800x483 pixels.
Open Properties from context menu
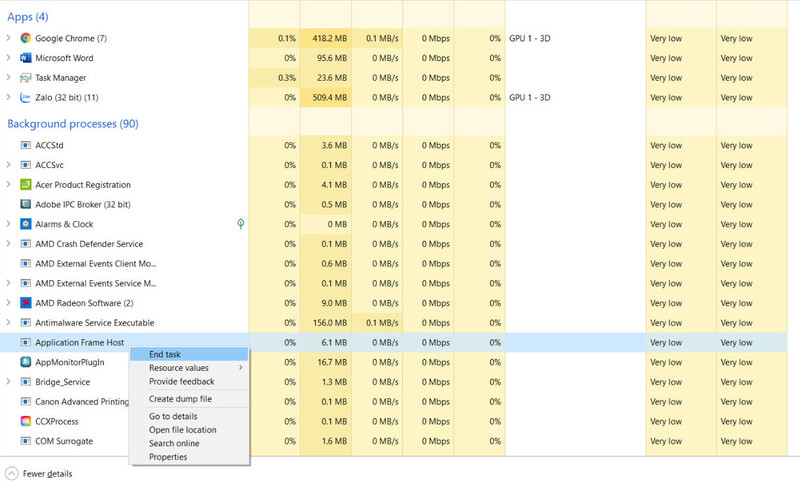(x=189, y=457)
